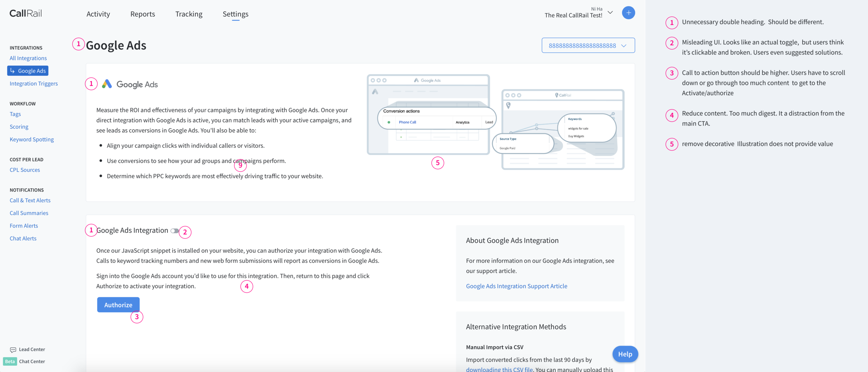Click the Manual Import via CSV label

[494, 347]
